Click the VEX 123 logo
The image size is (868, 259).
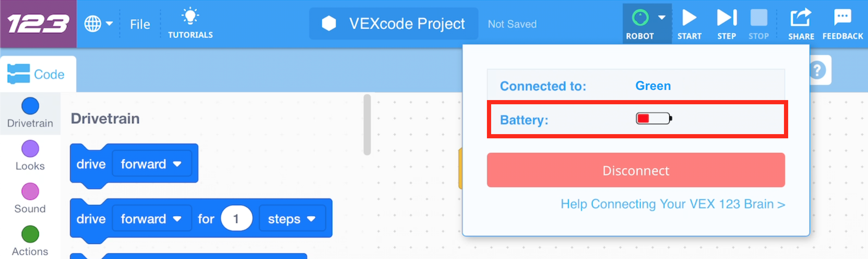coord(38,23)
